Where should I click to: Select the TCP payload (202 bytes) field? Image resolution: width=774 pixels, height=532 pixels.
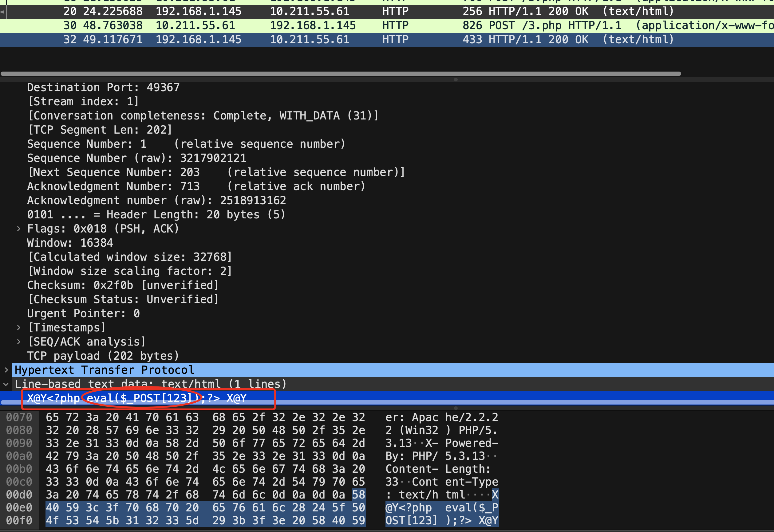[103, 356]
